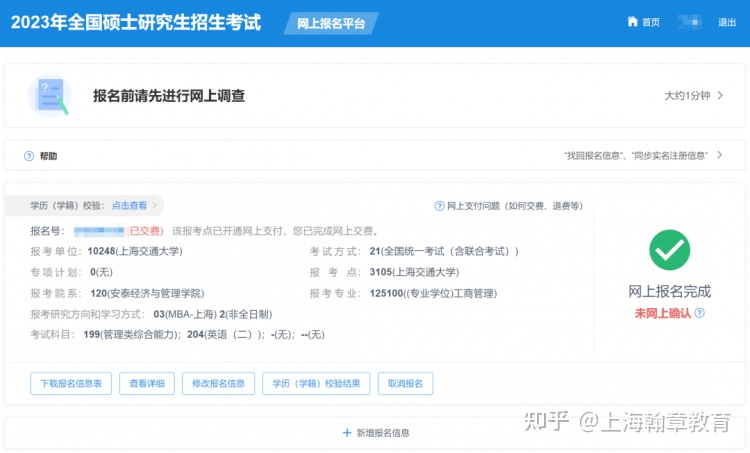Click 199(管理类综合能力) exam subject
Viewport: 750px width, 453px height.
coord(132,335)
